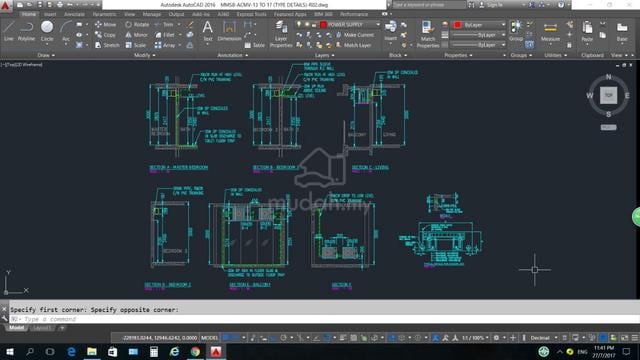
Task: Toggle annotation monitor plus icon
Action: 513,338
